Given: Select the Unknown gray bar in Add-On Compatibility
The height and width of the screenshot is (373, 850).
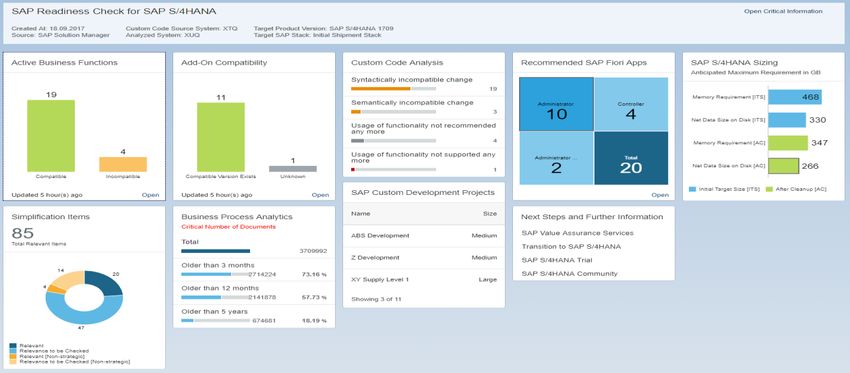Looking at the screenshot, I should pyautogui.click(x=293, y=169).
